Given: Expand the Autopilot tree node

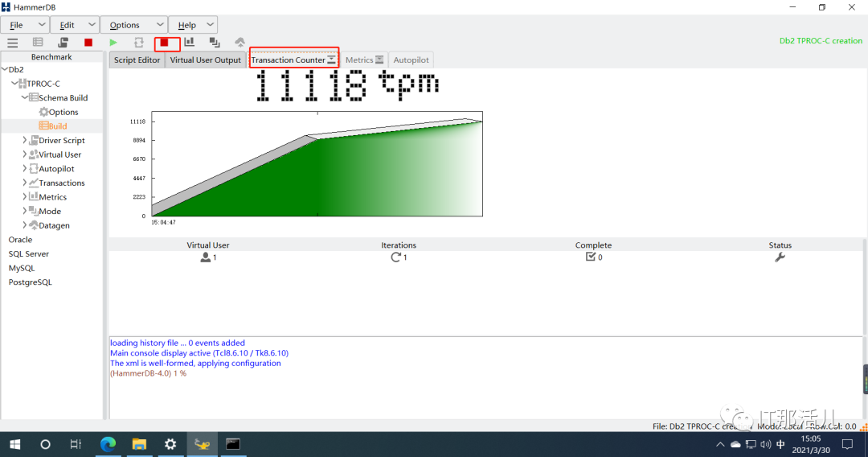Looking at the screenshot, I should click(x=24, y=168).
